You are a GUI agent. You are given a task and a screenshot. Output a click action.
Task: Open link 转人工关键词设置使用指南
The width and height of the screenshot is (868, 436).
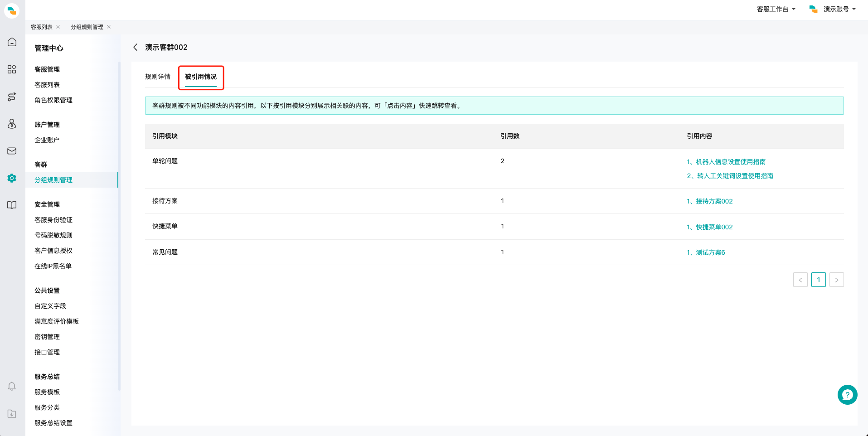tap(730, 176)
